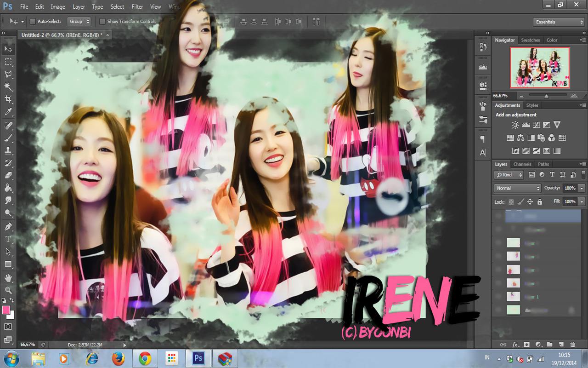Screen dimensions: 588x368
Task: Open the Paragraph panel icon
Action: (x=483, y=139)
